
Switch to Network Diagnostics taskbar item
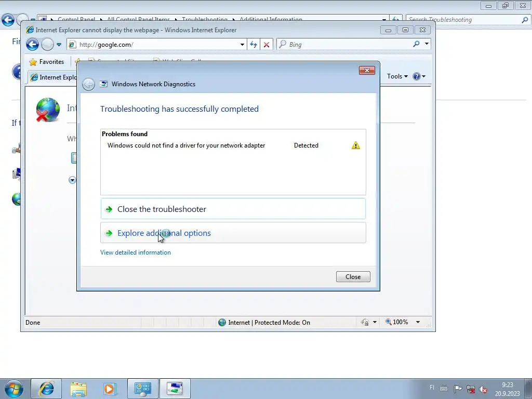point(175,389)
